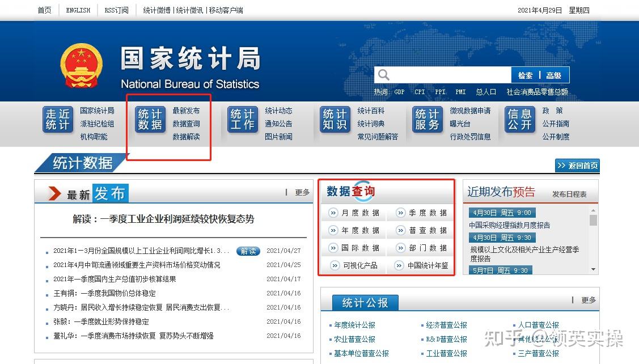Open 农业普查公报 link
639x364 pixels.
(x=354, y=340)
